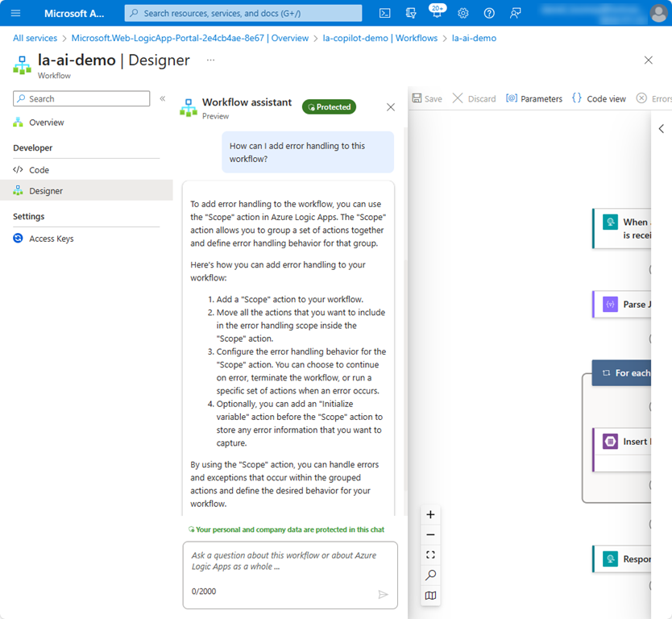Screen dimensions: 672x619
Task: Collapse the left navigation sidebar
Action: click(x=162, y=98)
